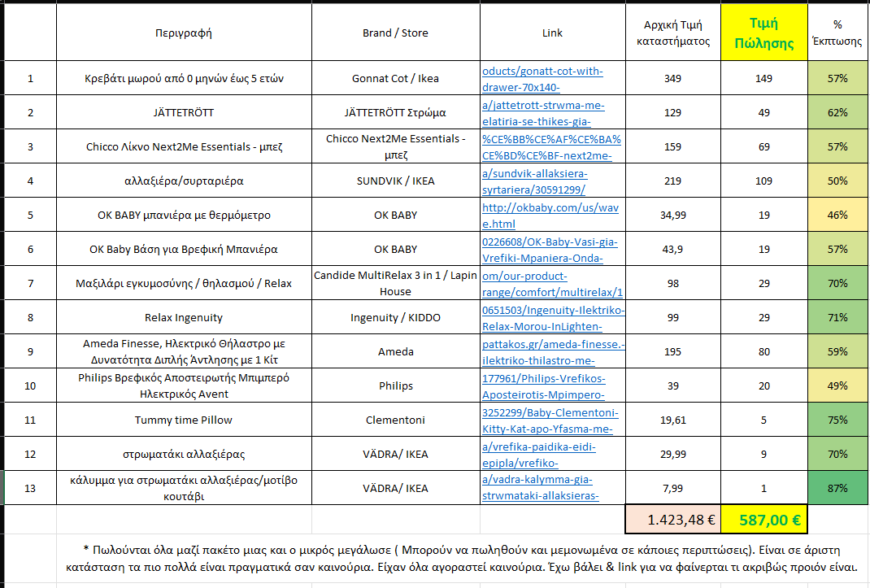This screenshot has width=870, height=588.
Task: Click the 'Philips' brand cell
Action: pos(396,385)
